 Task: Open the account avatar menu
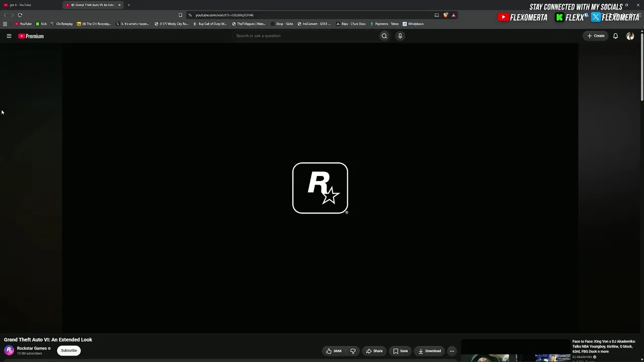pyautogui.click(x=630, y=36)
